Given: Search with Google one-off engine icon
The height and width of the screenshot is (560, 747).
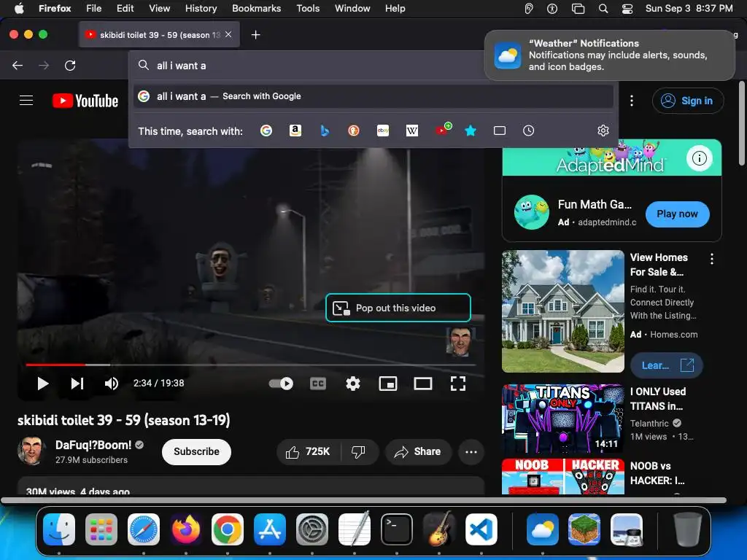Looking at the screenshot, I should point(266,131).
